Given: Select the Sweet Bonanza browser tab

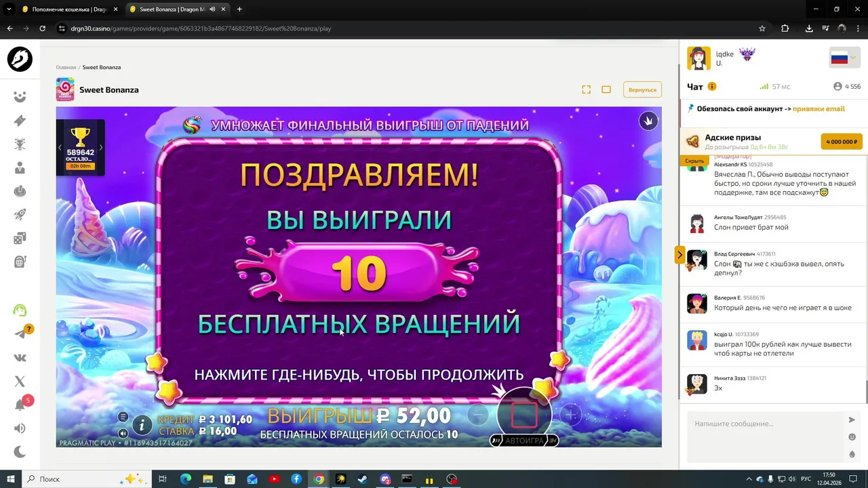Looking at the screenshot, I should (x=177, y=9).
